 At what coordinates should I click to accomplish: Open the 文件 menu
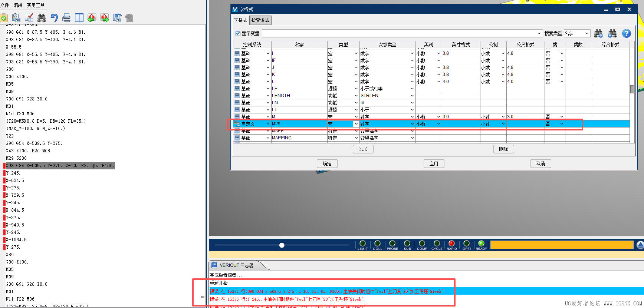pos(5,5)
